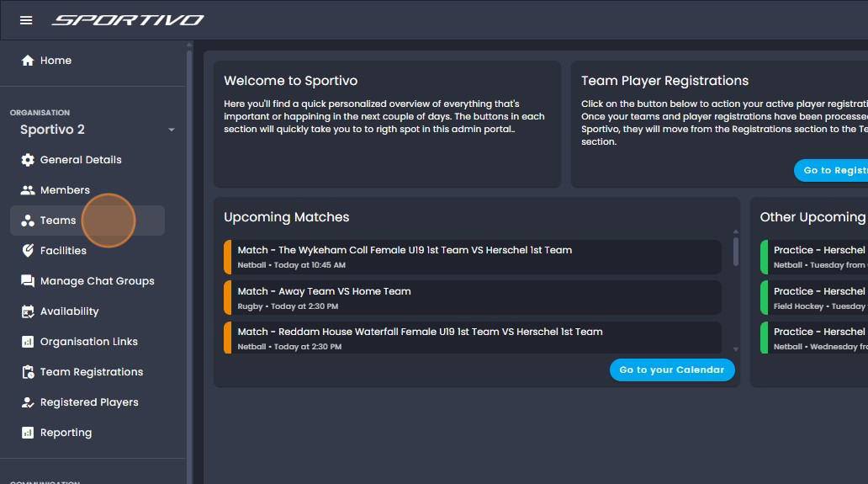This screenshot has width=868, height=484.
Task: Expand the Sportivo 2 organisation dropdown
Action: tap(171, 130)
